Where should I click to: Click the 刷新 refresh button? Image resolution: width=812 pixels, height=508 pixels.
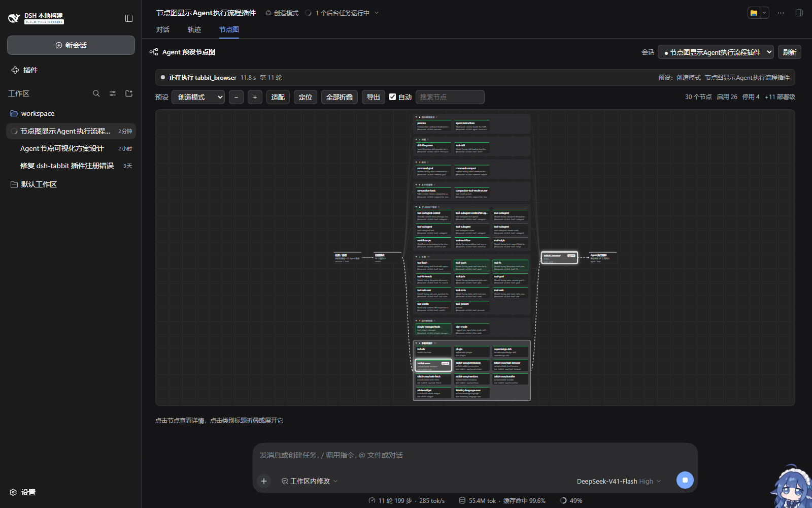click(x=789, y=52)
